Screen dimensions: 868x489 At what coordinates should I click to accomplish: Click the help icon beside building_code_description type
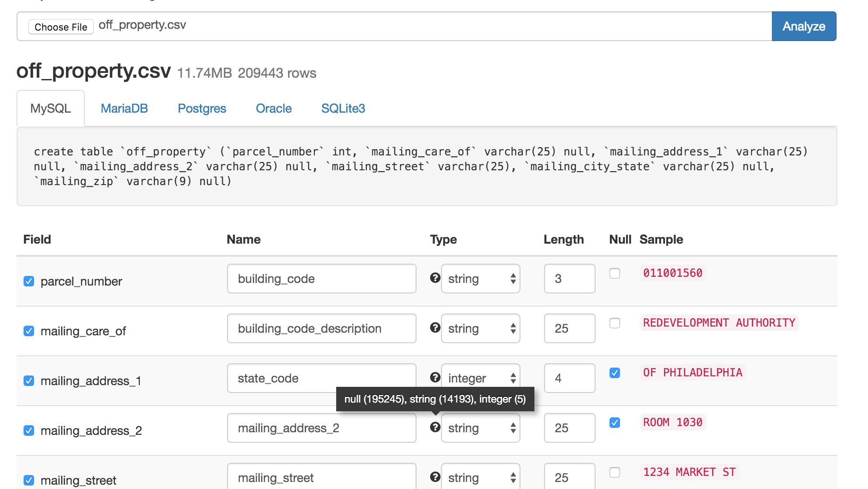coord(435,328)
